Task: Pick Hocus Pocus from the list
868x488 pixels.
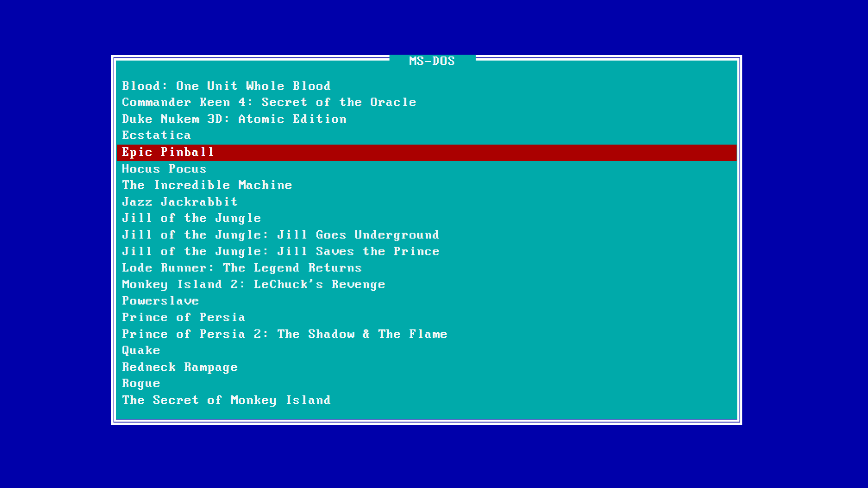Action: [x=164, y=169]
